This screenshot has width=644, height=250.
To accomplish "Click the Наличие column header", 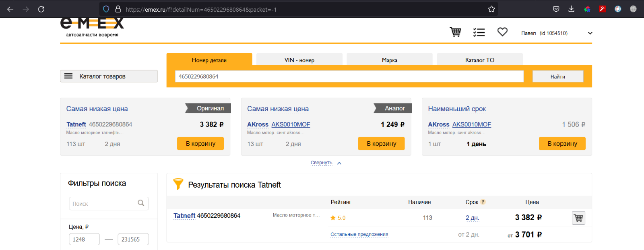I will [419, 202].
